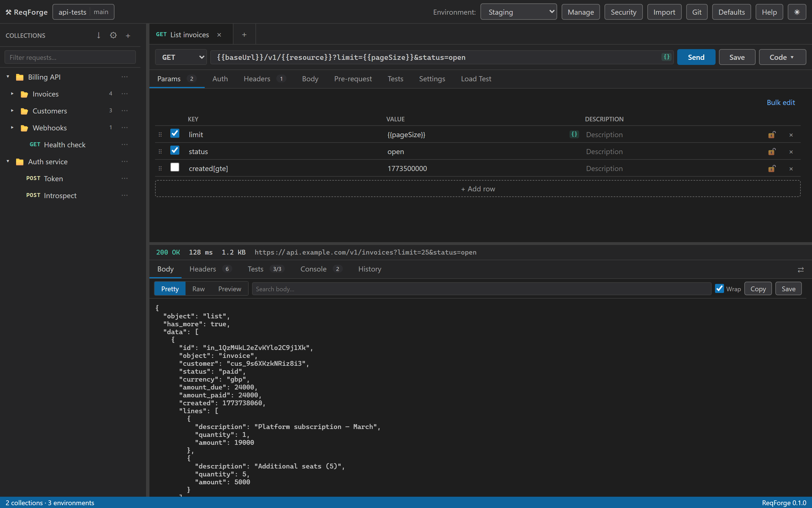
Task: Delete the limit parameter row
Action: pos(791,135)
